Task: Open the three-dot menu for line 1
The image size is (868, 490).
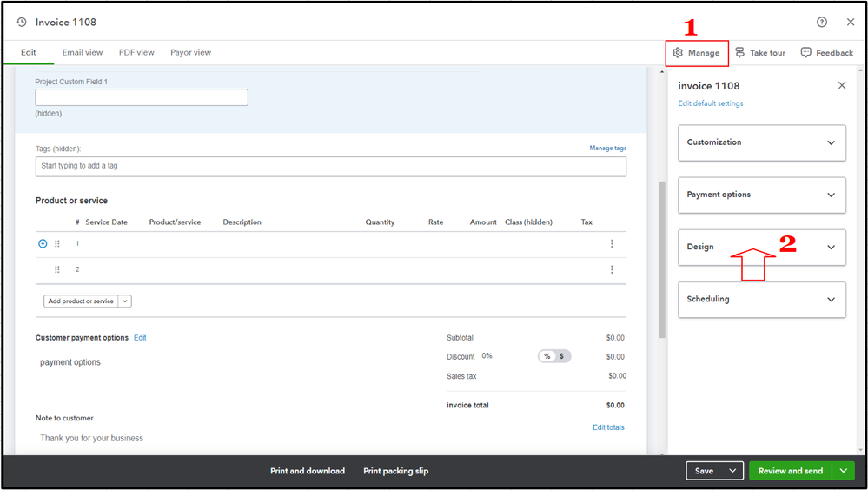Action: [x=612, y=243]
